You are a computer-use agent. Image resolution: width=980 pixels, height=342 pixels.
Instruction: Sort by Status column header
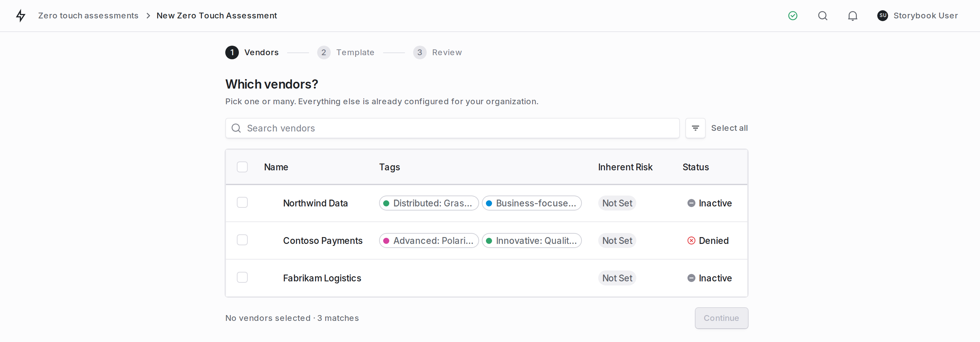point(696,167)
